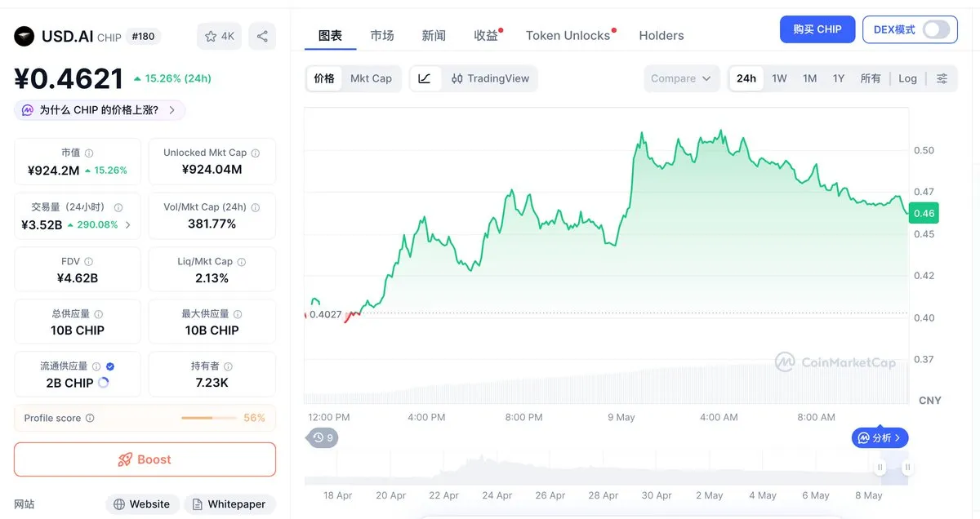Open chart settings sliders icon
Viewport: 980px width, 519px height.
pyautogui.click(x=942, y=78)
